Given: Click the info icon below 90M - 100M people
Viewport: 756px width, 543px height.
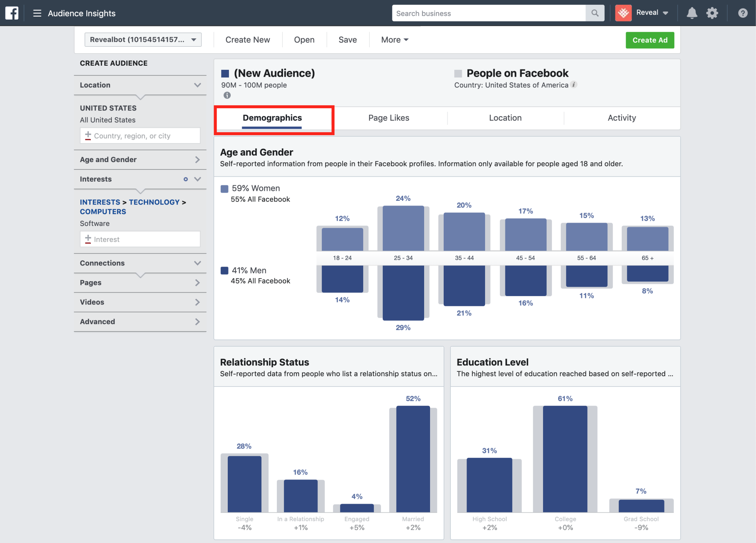Looking at the screenshot, I should (x=227, y=95).
